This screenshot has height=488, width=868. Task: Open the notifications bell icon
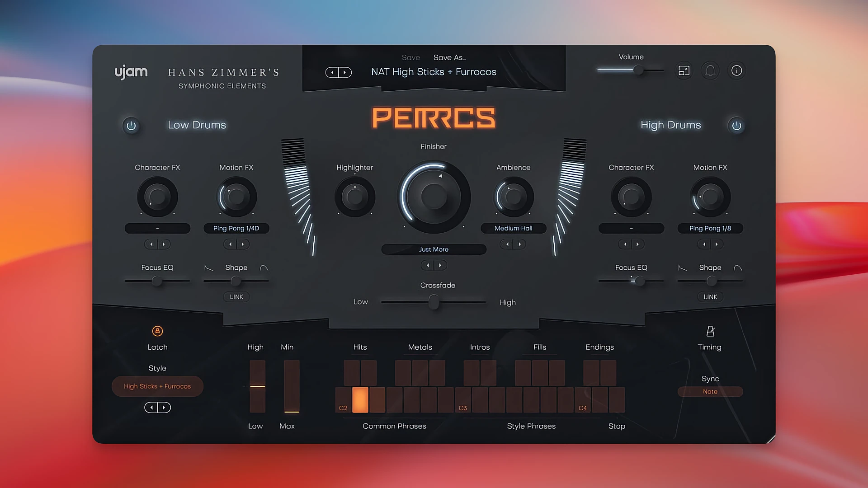pos(710,70)
